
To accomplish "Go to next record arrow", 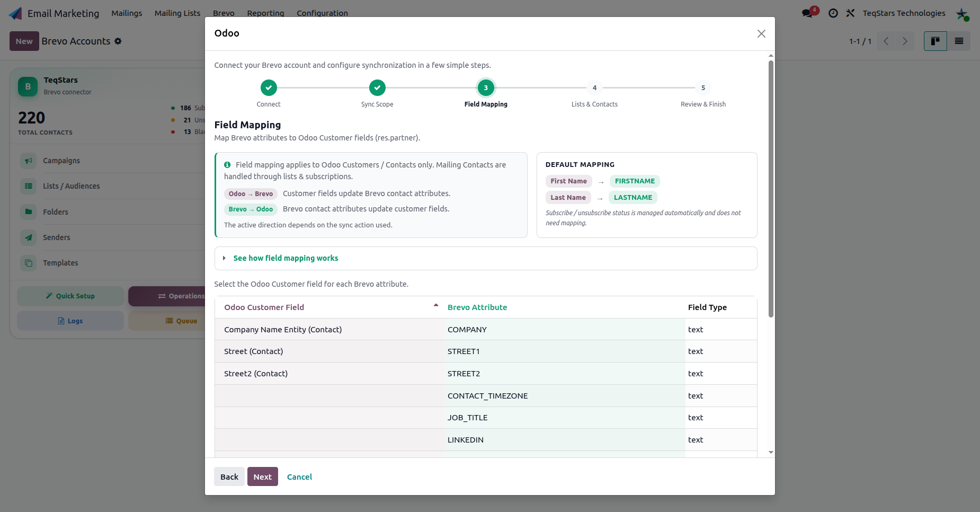I will point(905,41).
